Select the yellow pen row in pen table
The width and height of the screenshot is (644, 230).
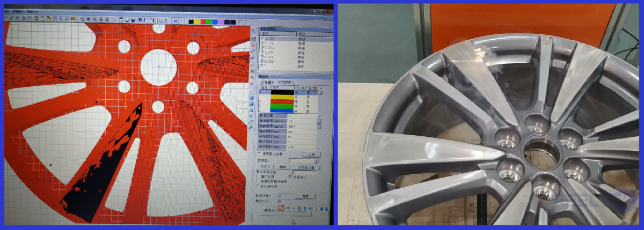pos(288,97)
